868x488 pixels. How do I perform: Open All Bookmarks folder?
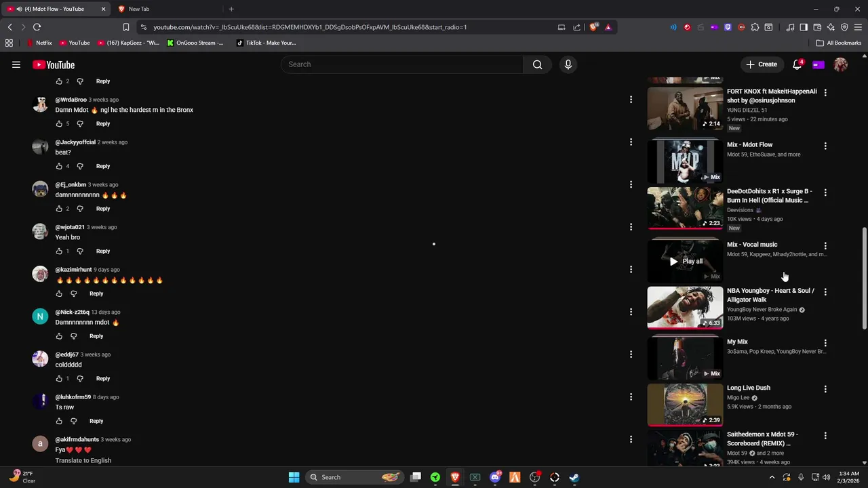[x=839, y=43]
